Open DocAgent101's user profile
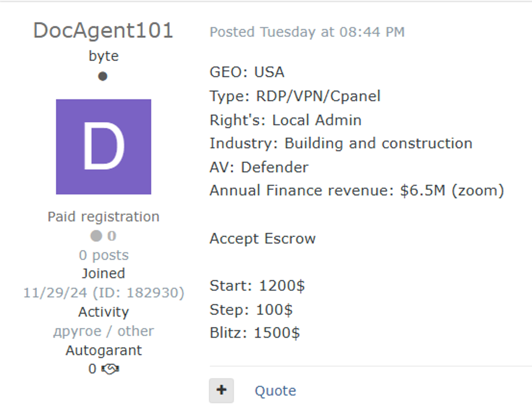The width and height of the screenshot is (532, 411). coord(103,31)
